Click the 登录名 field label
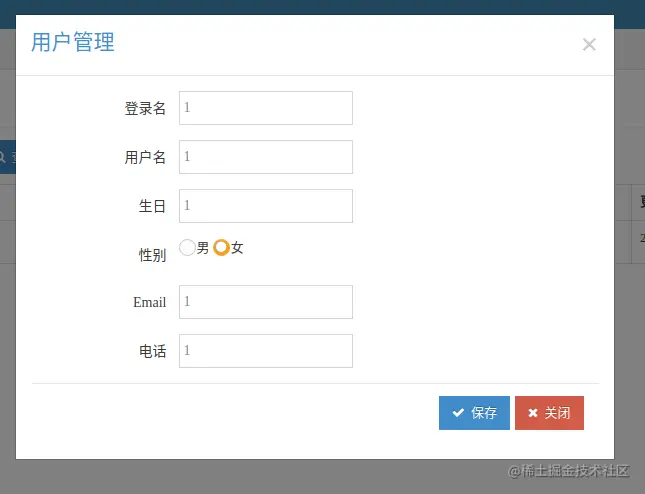Image resolution: width=645 pixels, height=494 pixels. pos(145,109)
